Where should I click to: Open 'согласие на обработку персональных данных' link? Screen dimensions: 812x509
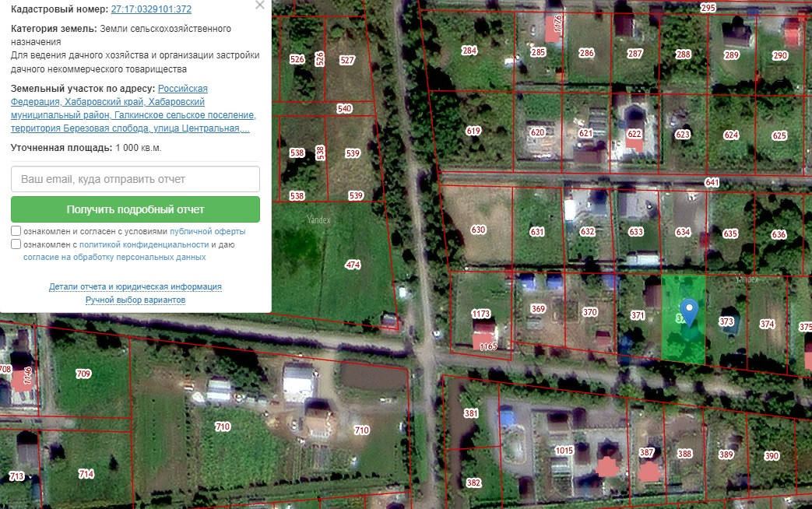[114, 257]
